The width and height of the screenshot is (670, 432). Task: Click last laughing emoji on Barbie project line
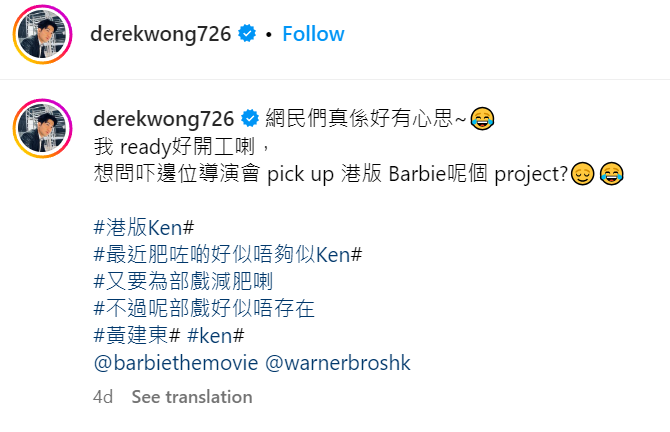(611, 173)
